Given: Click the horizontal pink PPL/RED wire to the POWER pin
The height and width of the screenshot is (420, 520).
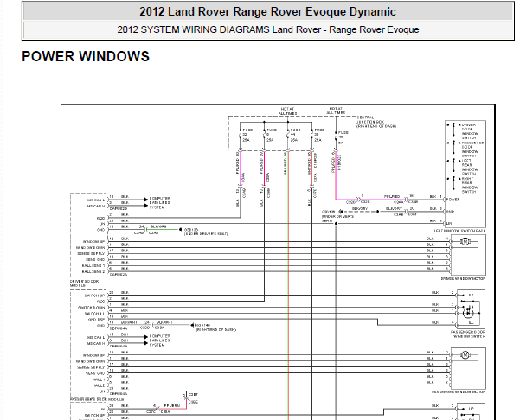Looking at the screenshot, I should click(370, 200).
